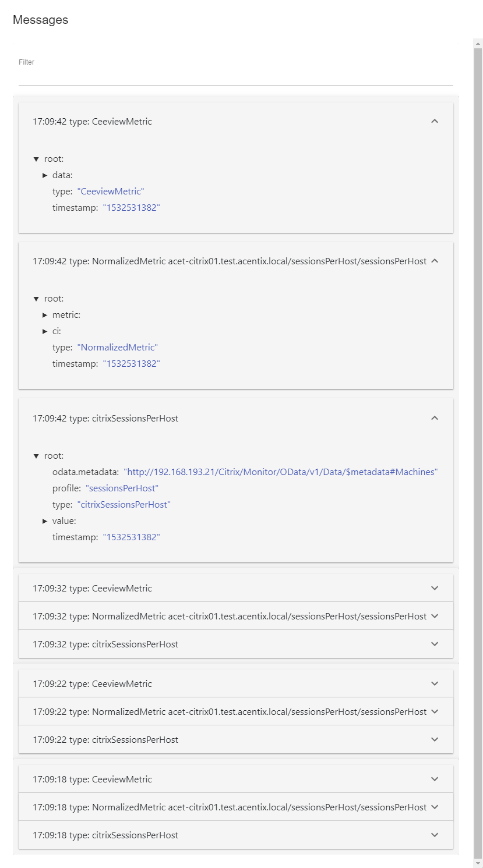
Task: Expand the metric node triangle
Action: pos(45,315)
